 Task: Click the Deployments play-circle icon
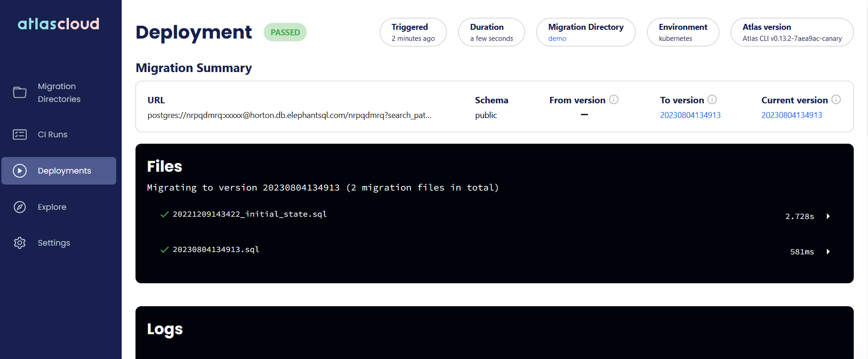tap(20, 171)
